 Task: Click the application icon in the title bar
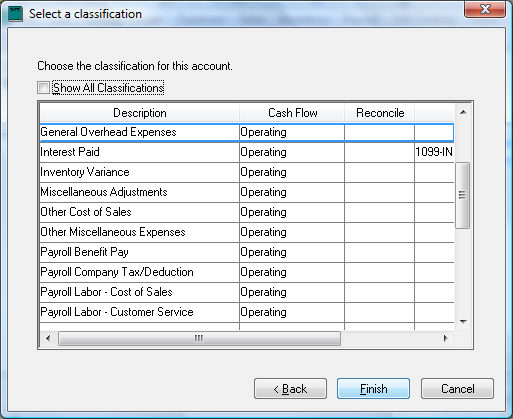(x=15, y=14)
